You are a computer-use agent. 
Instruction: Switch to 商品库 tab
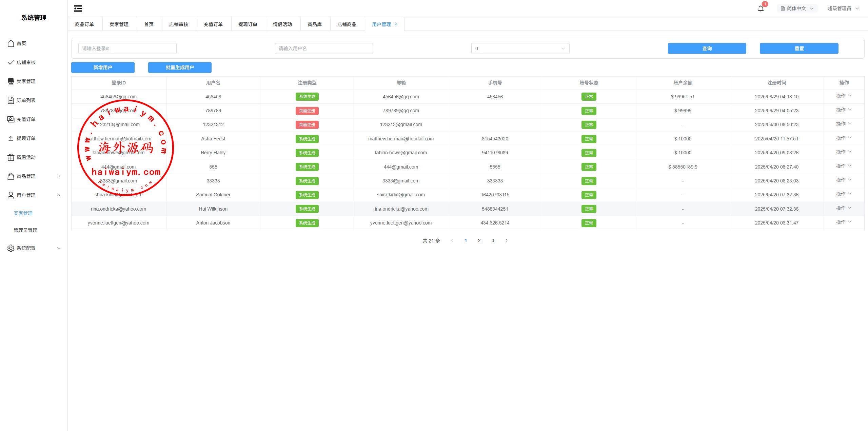[314, 24]
